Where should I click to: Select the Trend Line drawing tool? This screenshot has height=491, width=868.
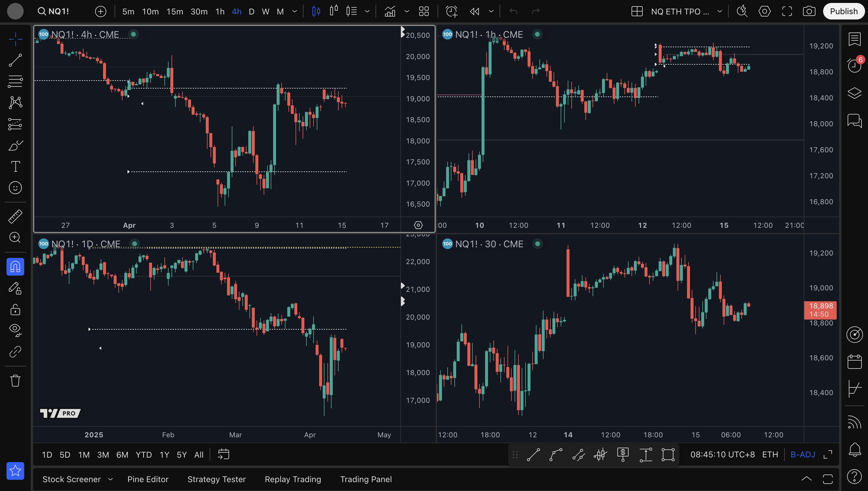(15, 60)
